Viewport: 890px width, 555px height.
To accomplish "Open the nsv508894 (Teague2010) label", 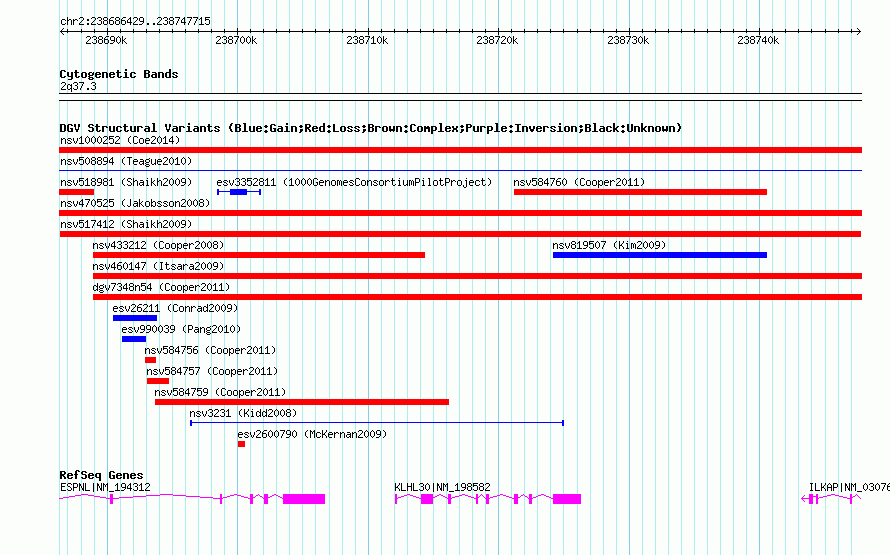I will point(126,161).
